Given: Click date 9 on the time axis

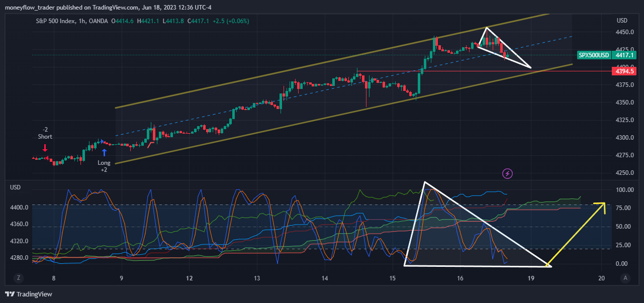Looking at the screenshot, I should click(121, 278).
